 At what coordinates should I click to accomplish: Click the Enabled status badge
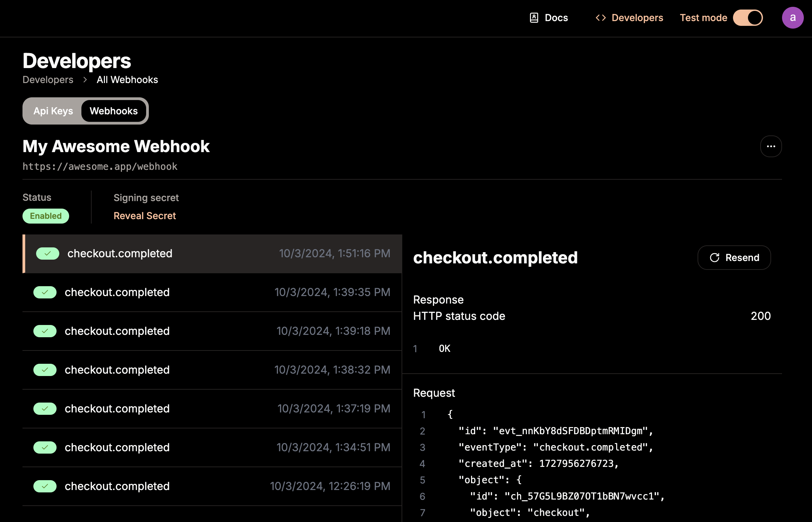tap(46, 216)
